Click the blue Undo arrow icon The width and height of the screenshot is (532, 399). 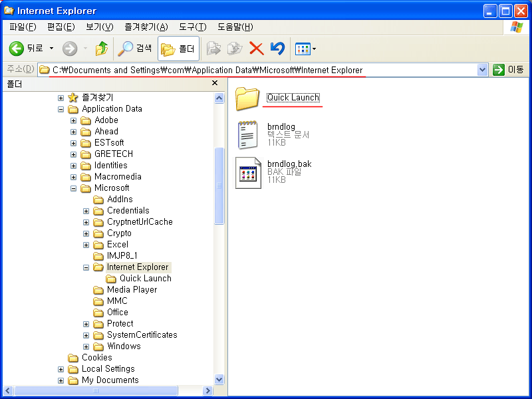pos(277,49)
